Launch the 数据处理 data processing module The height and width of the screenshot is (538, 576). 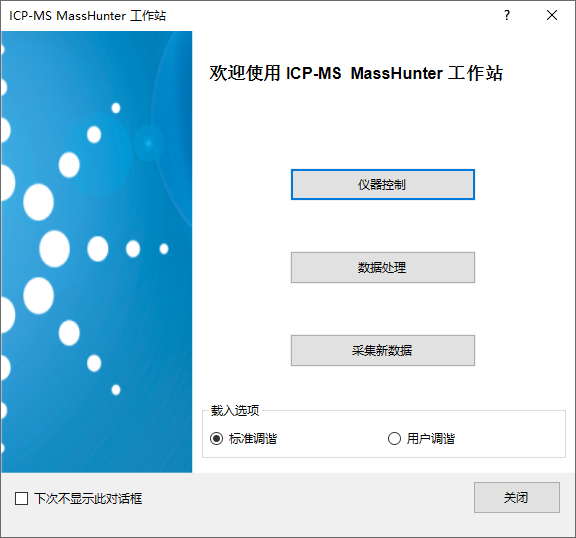point(383,267)
